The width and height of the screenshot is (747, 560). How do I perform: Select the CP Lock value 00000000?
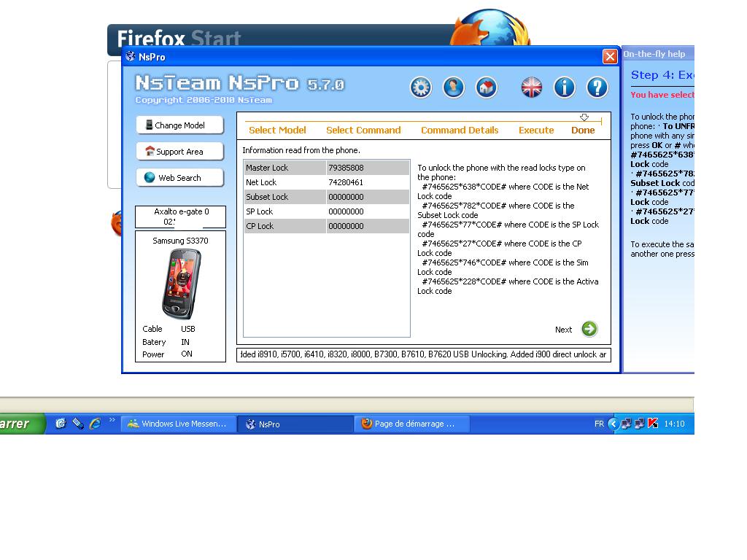click(x=368, y=226)
